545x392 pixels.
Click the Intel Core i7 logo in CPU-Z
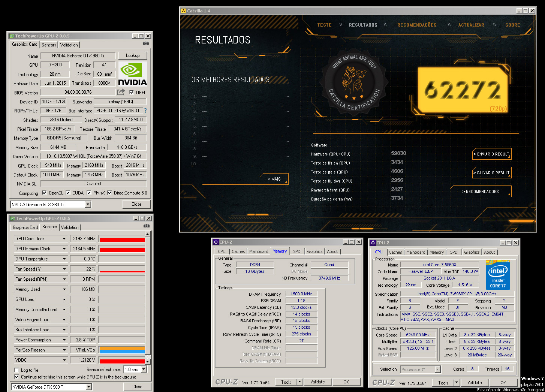coord(498,275)
